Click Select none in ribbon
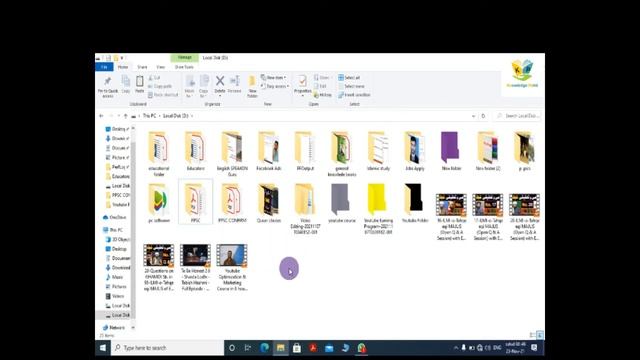The height and width of the screenshot is (360, 640). 351,86
